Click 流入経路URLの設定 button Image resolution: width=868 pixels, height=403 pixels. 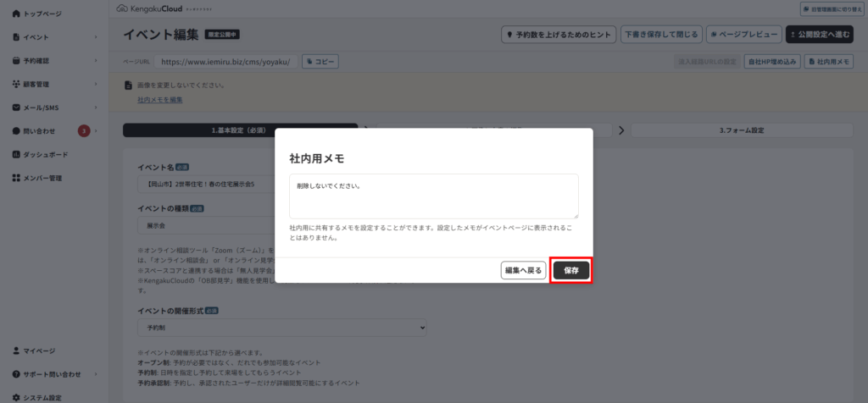click(708, 61)
